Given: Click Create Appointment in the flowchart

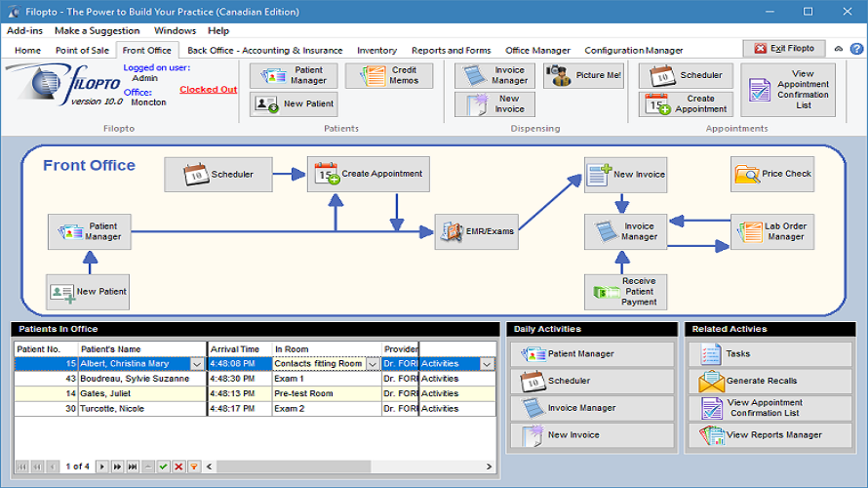Looking at the screenshot, I should (x=368, y=175).
